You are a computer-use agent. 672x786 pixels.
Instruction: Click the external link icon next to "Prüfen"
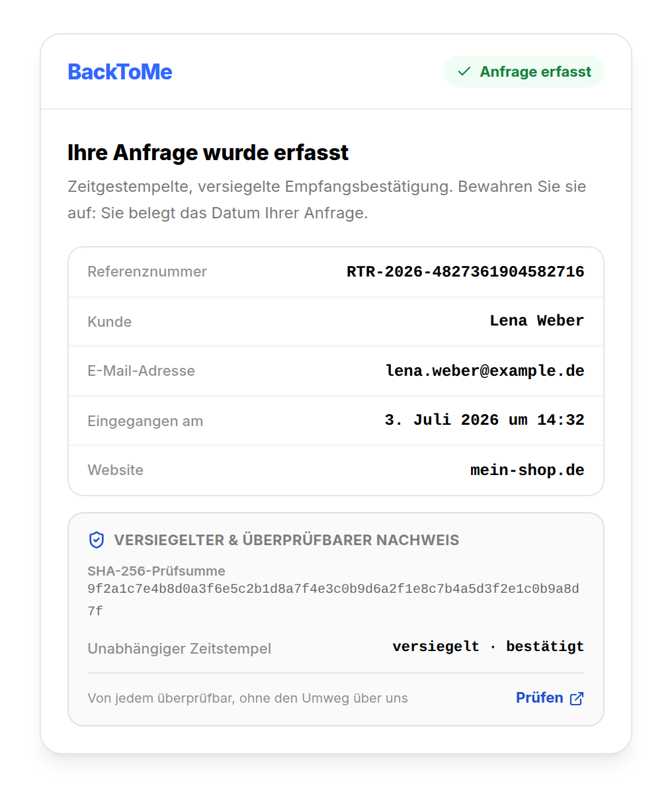[577, 698]
